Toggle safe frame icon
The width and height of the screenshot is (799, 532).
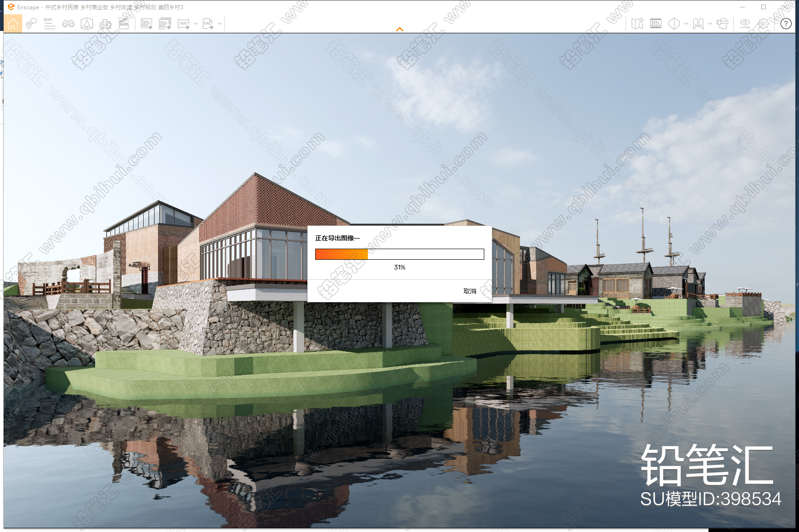coord(656,24)
